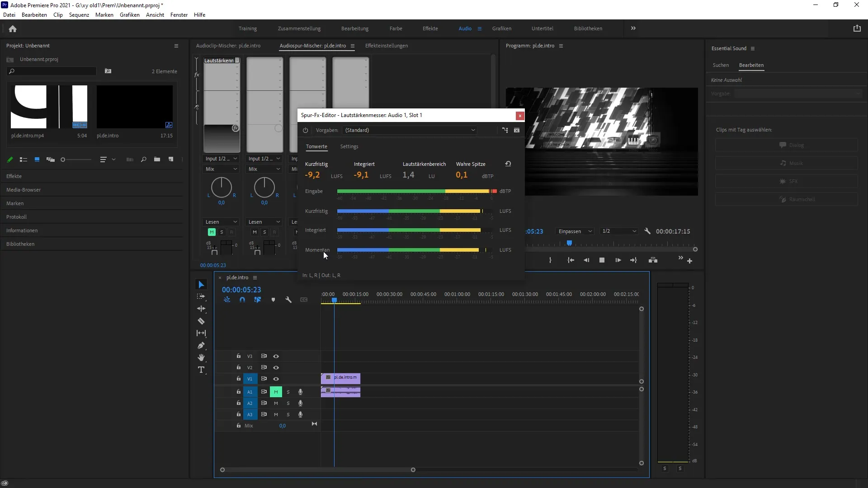
Task: Open the Home screen icon
Action: [13, 28]
